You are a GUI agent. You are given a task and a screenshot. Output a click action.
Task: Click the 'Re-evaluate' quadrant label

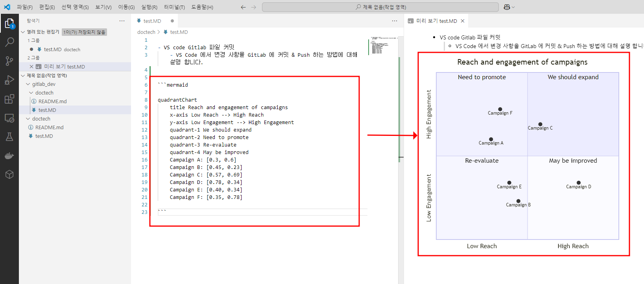click(482, 161)
